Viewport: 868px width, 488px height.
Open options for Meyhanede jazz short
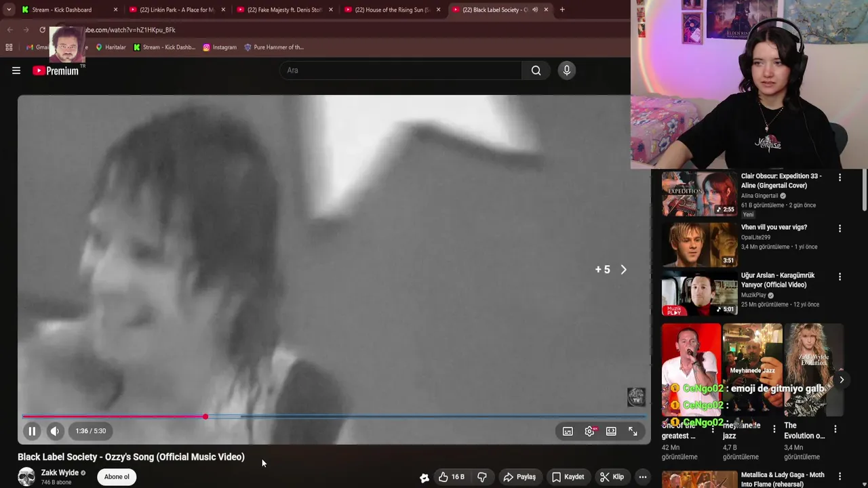tap(774, 429)
